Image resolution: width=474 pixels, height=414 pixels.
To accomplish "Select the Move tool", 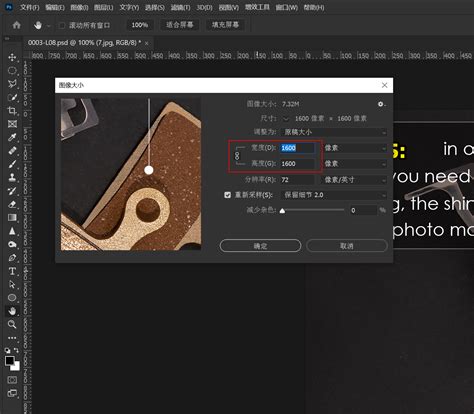I will [12, 57].
